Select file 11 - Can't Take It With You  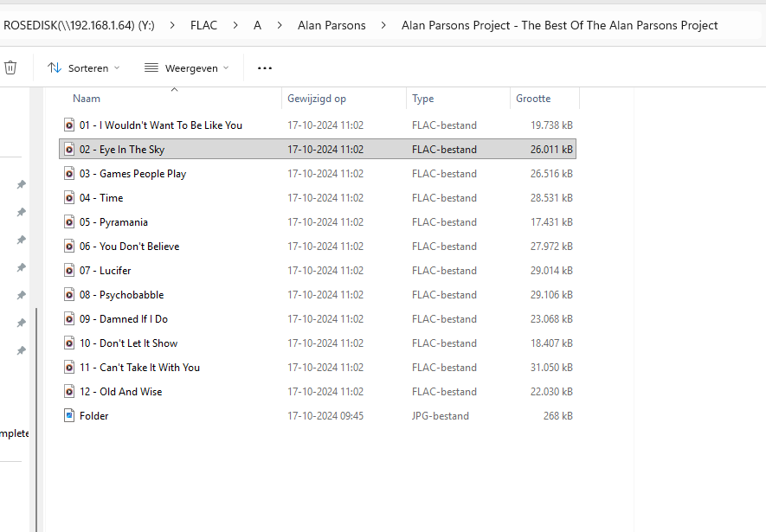click(139, 368)
